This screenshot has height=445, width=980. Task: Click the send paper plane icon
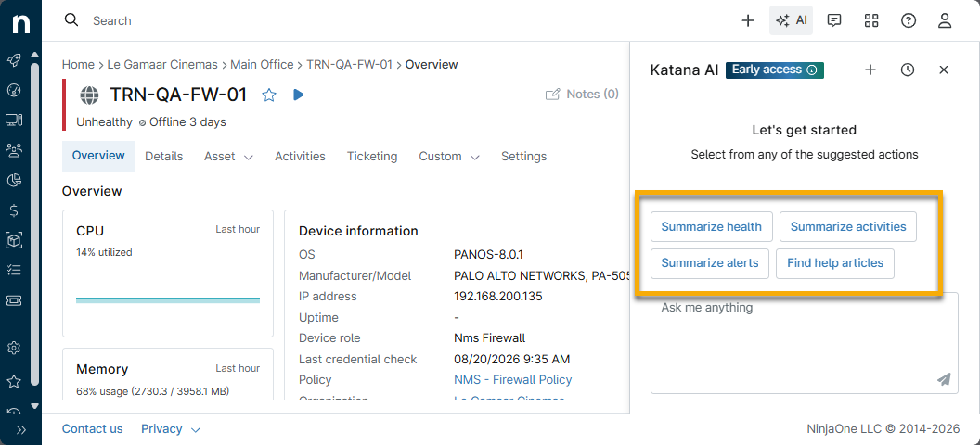(944, 379)
